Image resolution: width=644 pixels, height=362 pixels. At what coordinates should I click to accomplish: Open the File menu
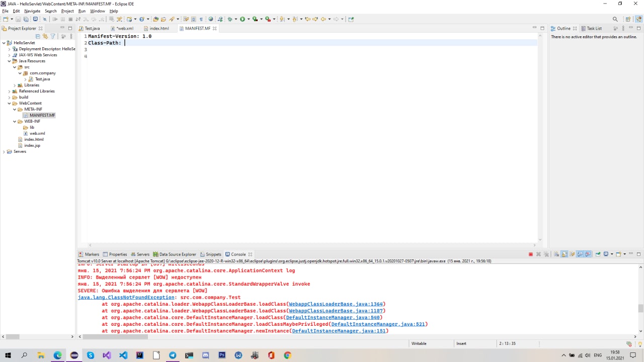[x=5, y=11]
